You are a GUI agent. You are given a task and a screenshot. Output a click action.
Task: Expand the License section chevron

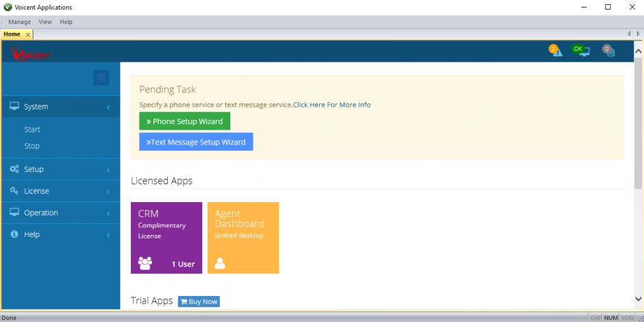click(x=108, y=191)
